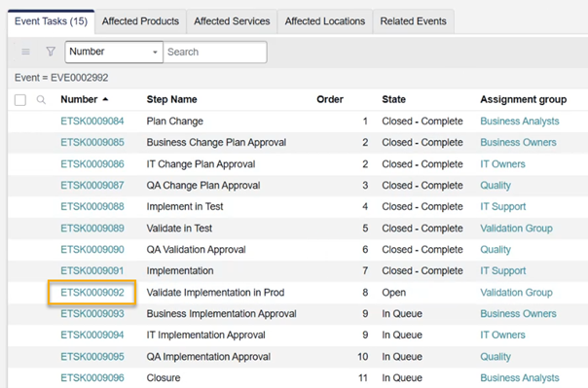Switch to the Affected Services tab
This screenshot has width=588, height=388.
[232, 21]
